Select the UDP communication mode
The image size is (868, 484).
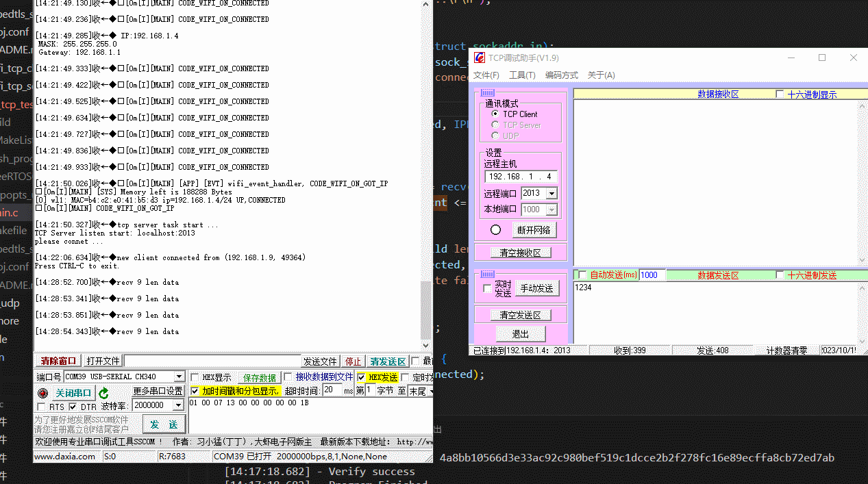point(495,136)
